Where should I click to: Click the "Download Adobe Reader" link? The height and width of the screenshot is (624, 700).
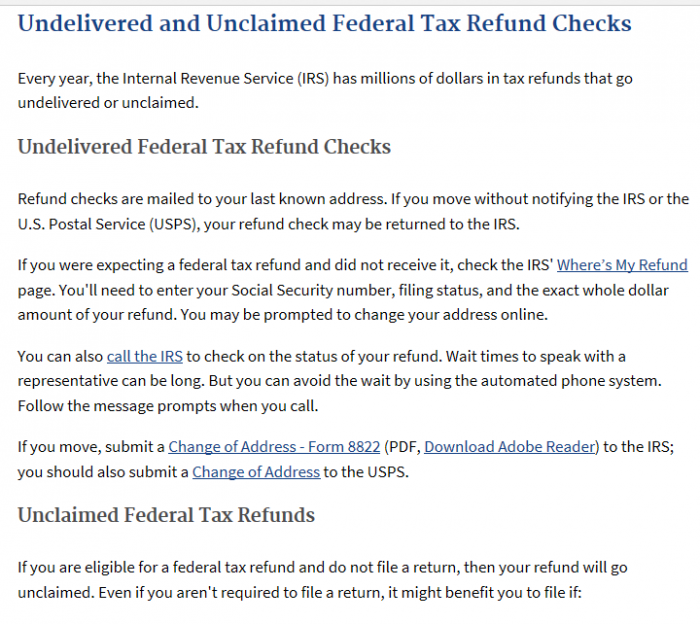(x=511, y=447)
